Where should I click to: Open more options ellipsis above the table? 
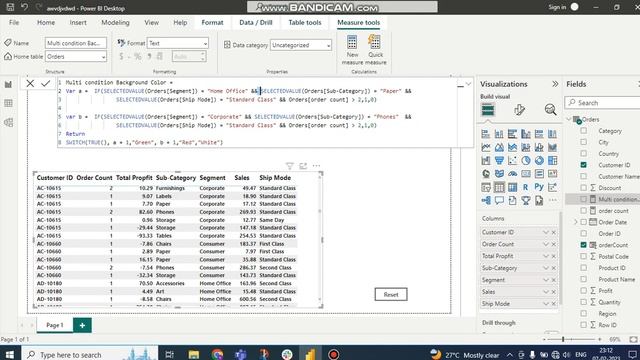[316, 166]
